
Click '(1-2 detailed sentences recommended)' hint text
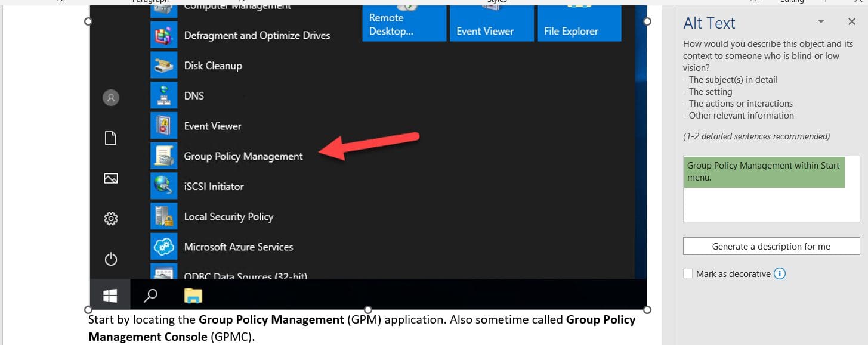[756, 136]
